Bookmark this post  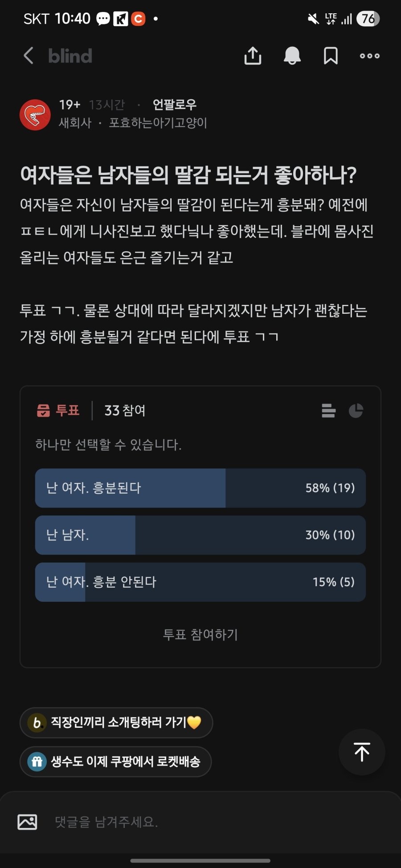(x=331, y=56)
